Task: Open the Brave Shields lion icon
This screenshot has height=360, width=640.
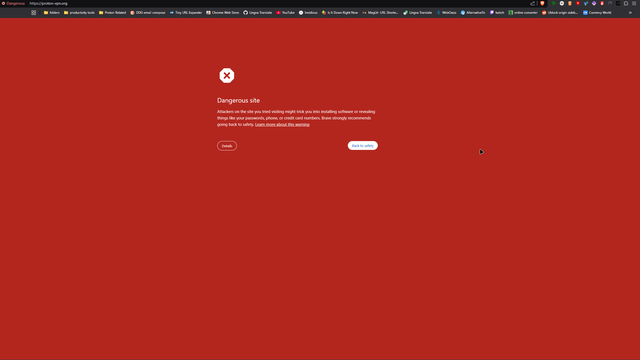Action: point(542,3)
